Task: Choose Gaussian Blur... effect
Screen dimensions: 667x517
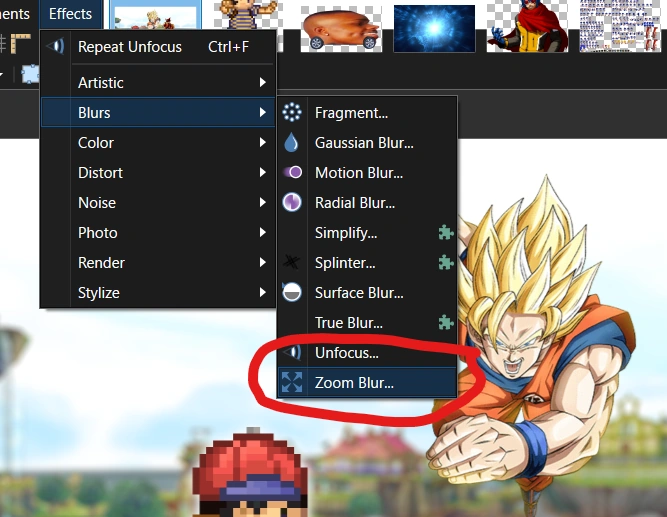Action: [x=367, y=143]
